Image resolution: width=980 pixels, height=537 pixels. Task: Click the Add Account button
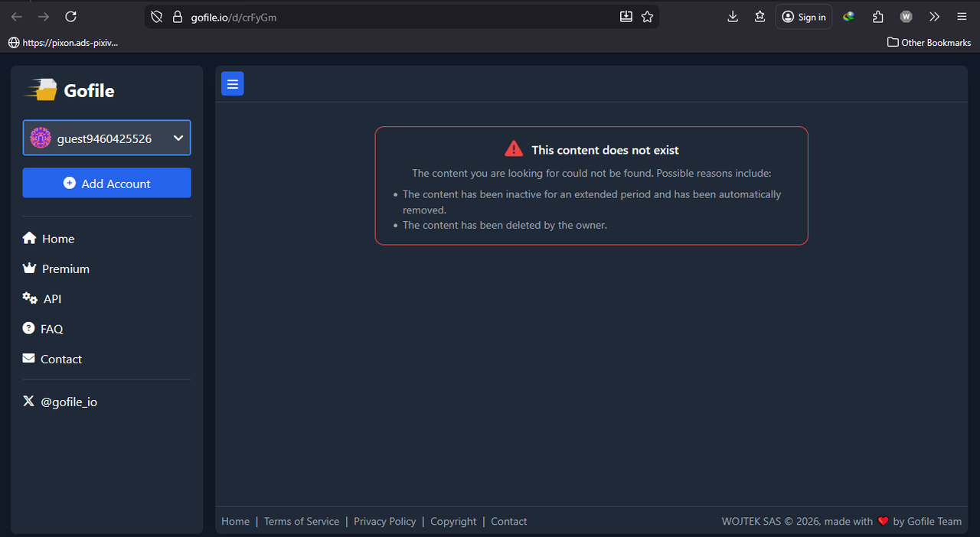click(x=106, y=183)
